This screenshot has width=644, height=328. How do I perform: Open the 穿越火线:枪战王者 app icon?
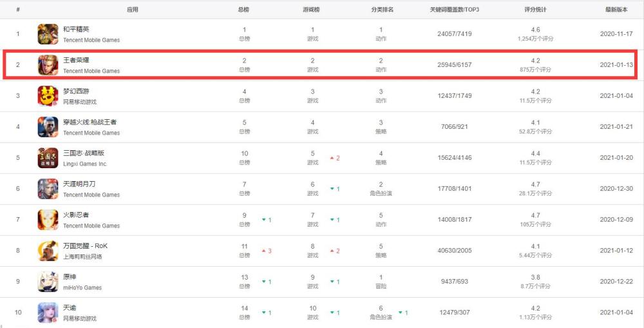(48, 127)
